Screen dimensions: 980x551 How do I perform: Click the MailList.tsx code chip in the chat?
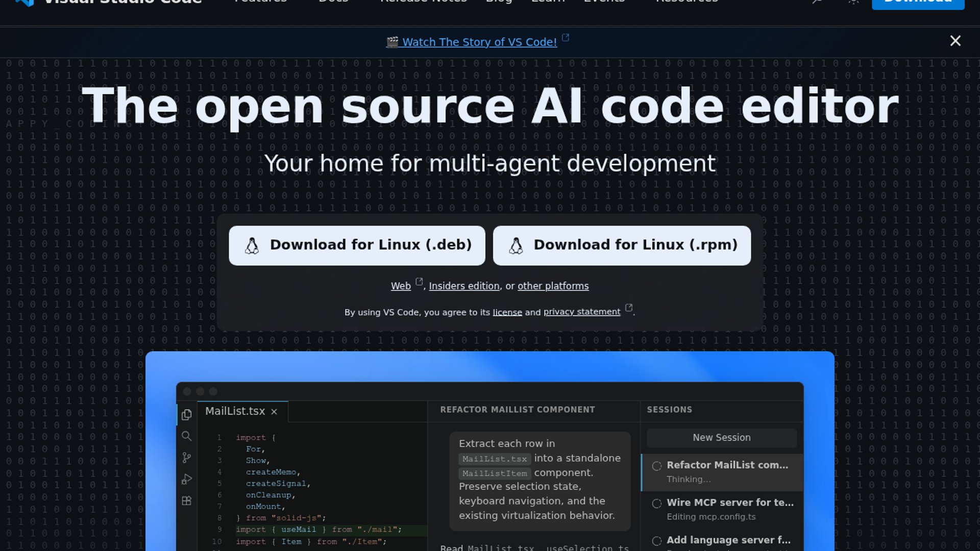click(495, 459)
